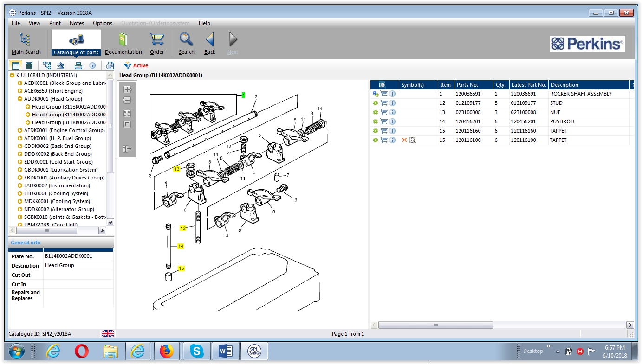Toggle the first list view mode button

coord(16,65)
